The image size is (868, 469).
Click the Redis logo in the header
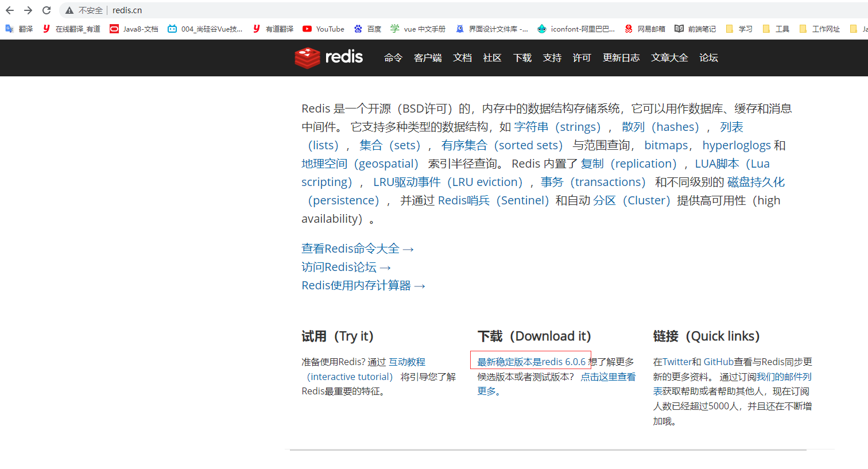click(328, 57)
